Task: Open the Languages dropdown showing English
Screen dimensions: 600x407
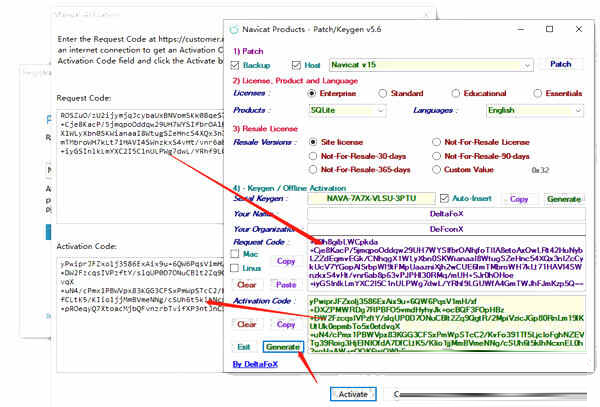Action: [x=535, y=111]
